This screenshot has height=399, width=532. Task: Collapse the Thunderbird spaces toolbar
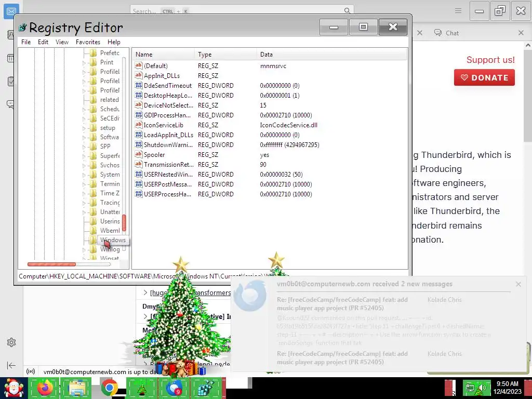(x=11, y=365)
